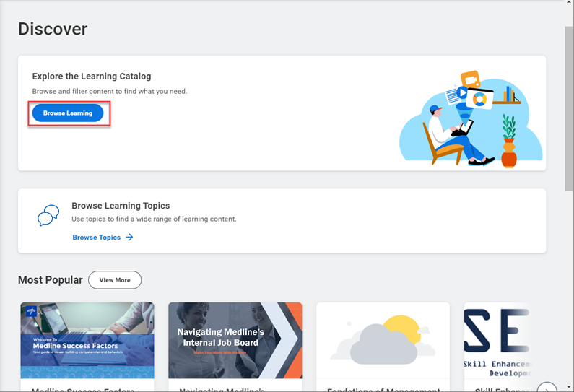Image resolution: width=574 pixels, height=392 pixels.
Task: Click the chat bubbles icon for Learning Topics
Action: pos(48,216)
